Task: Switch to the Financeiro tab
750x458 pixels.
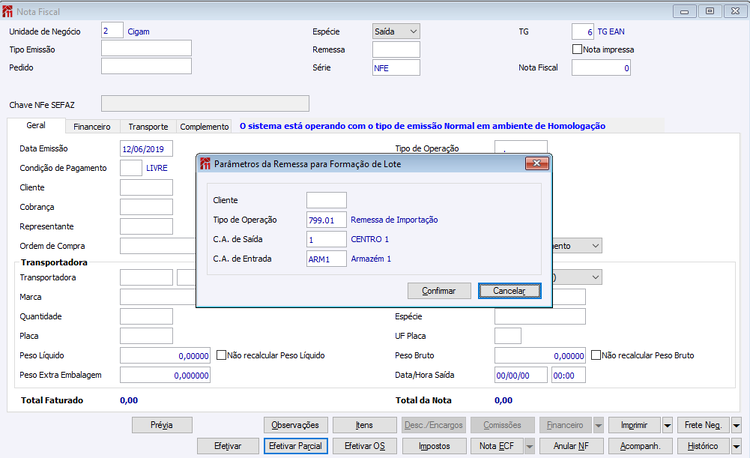Action: pyautogui.click(x=92, y=127)
